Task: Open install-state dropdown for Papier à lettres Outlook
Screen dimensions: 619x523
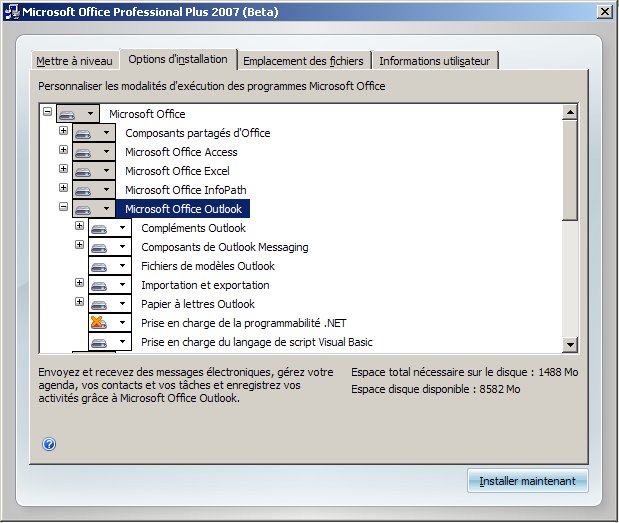Action: [110, 304]
